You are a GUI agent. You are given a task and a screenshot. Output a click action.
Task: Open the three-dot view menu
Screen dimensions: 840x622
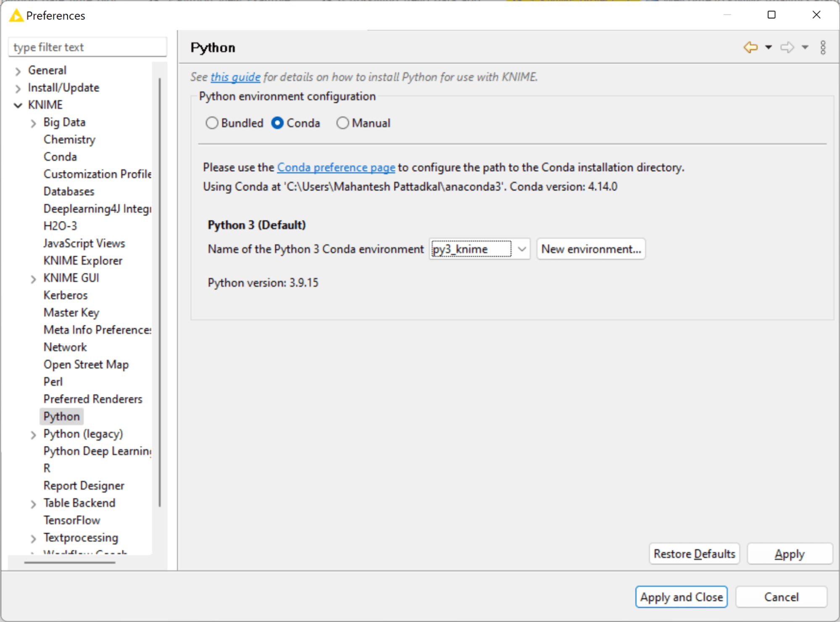coord(822,47)
